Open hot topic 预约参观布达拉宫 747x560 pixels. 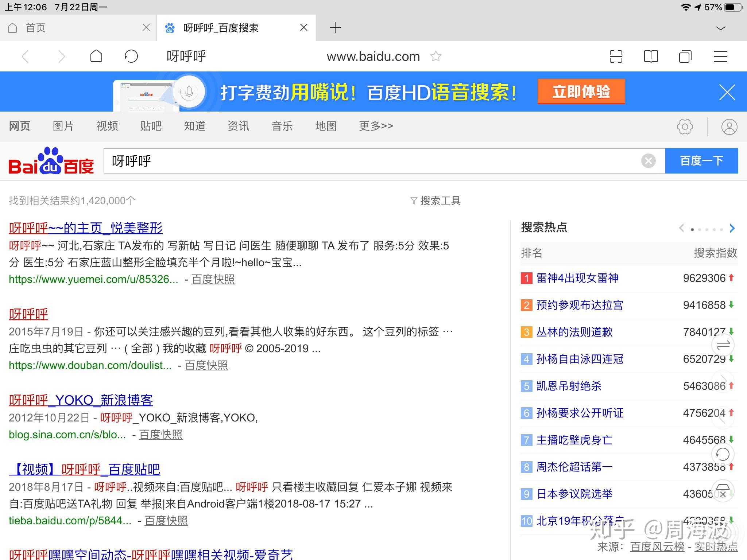[580, 305]
